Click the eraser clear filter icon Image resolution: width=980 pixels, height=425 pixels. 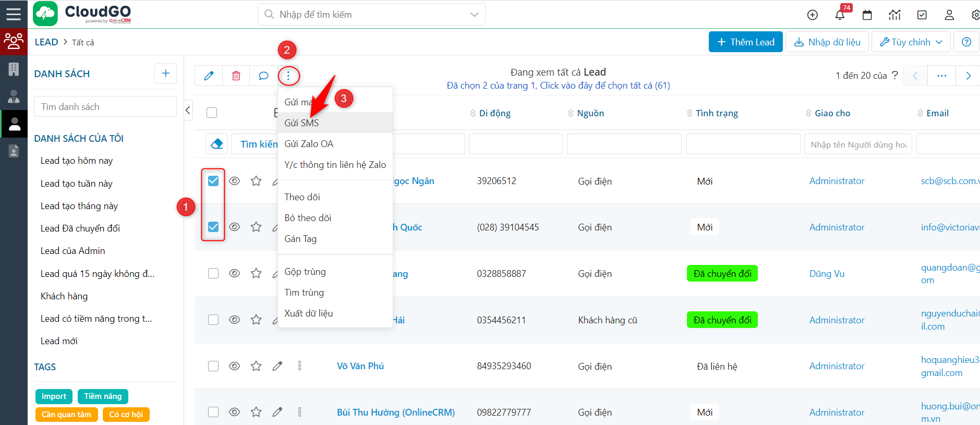click(x=217, y=144)
